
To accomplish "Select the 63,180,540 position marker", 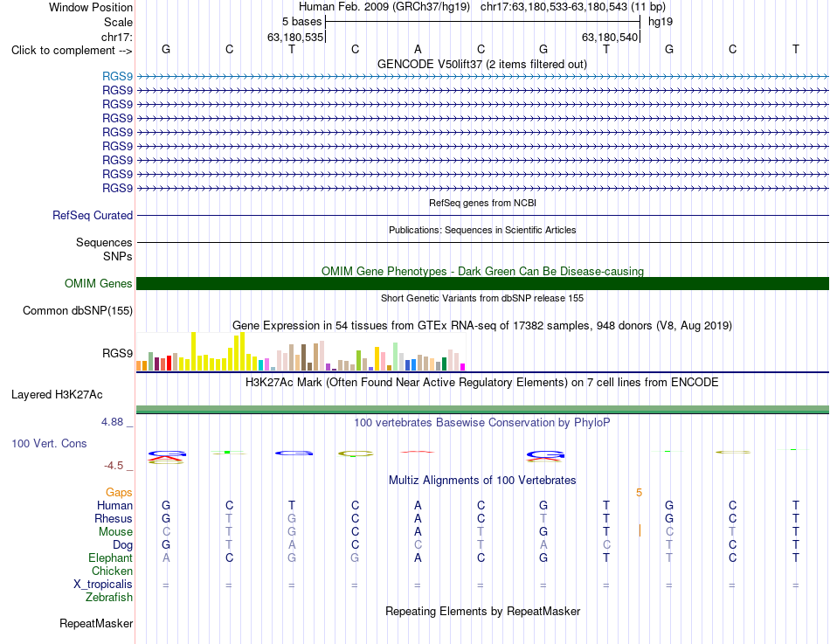I will coord(609,37).
